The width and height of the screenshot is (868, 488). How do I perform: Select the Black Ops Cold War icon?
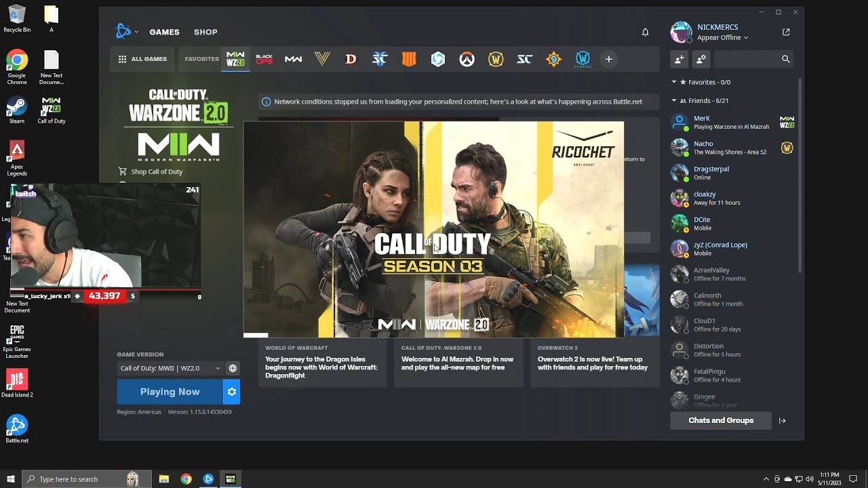pyautogui.click(x=264, y=59)
